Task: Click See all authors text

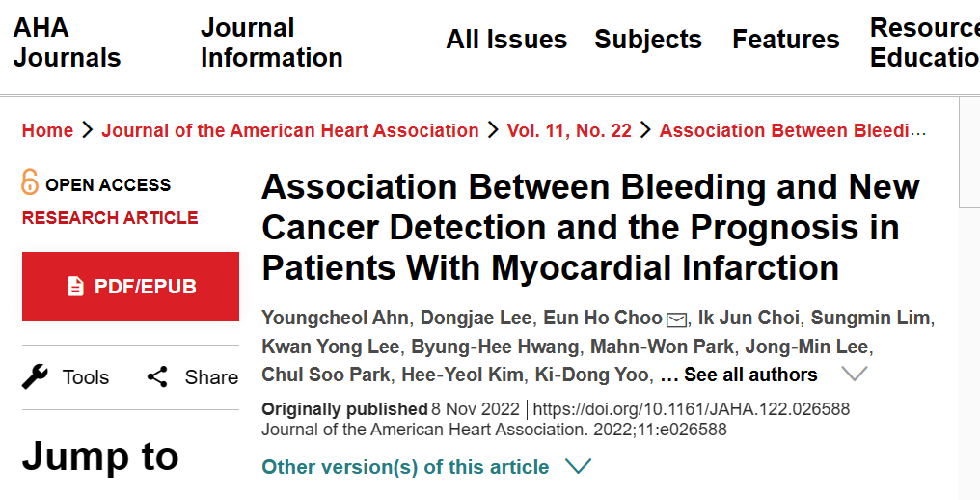Action: [750, 375]
